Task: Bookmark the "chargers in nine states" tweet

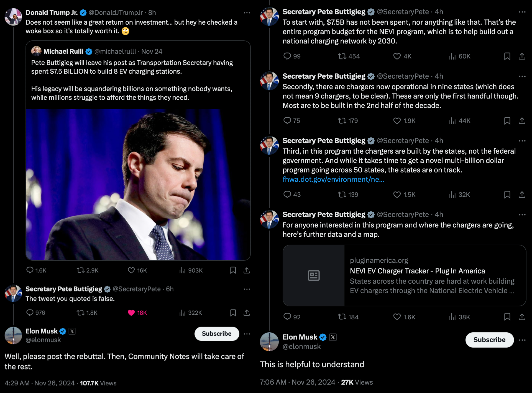Action: click(507, 121)
